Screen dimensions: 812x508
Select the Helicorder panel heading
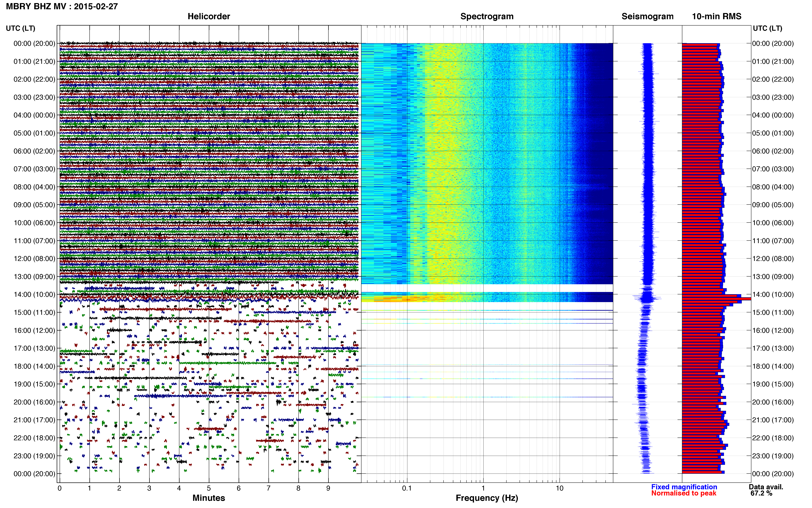tap(209, 16)
